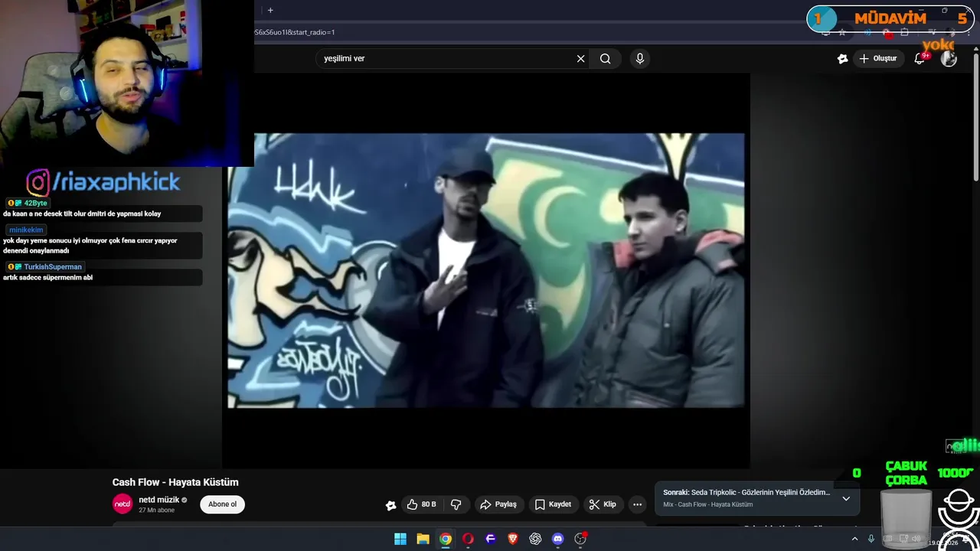
Task: Open ChatGPT app from taskbar
Action: point(535,539)
